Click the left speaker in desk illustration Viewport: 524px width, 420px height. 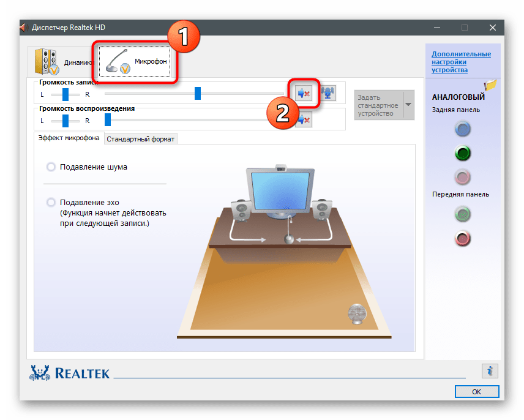coord(241,210)
